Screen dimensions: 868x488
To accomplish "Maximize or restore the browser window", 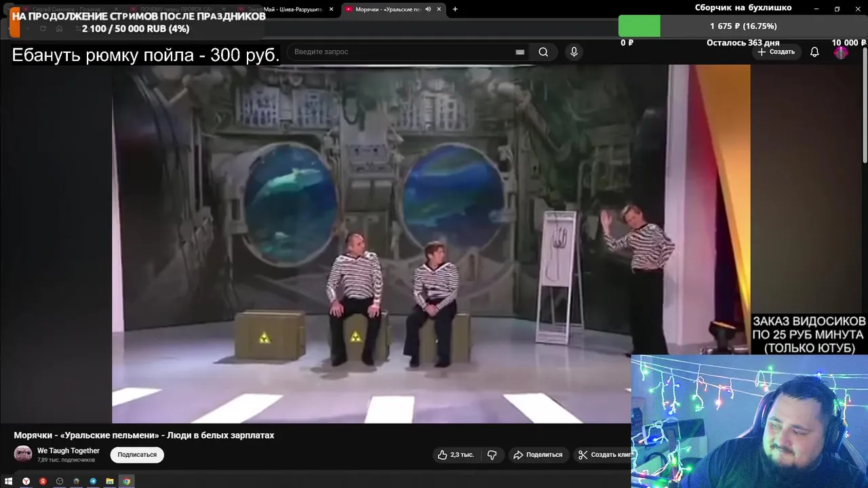I will tap(837, 9).
